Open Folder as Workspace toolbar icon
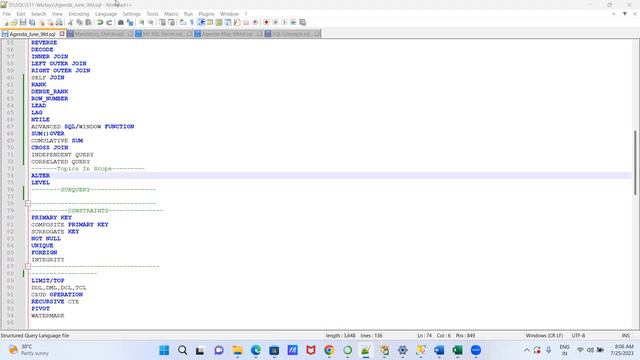This screenshot has height=360, width=640. pos(246,22)
